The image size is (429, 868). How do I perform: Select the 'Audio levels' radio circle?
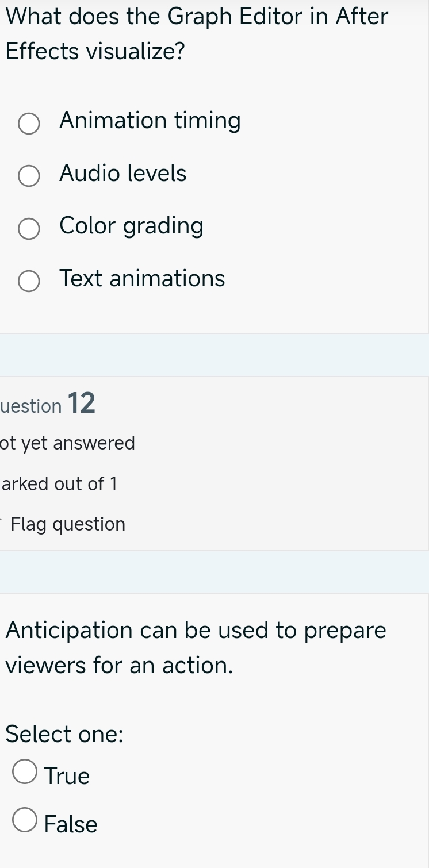pyautogui.click(x=29, y=176)
